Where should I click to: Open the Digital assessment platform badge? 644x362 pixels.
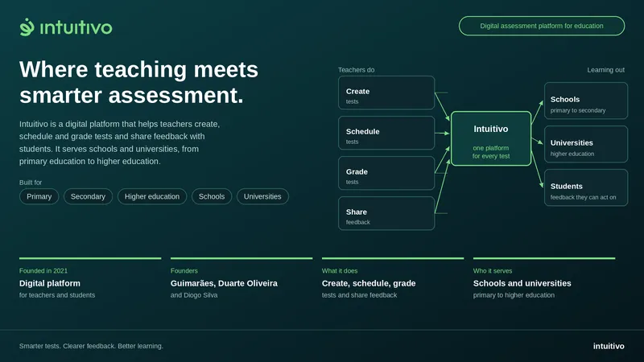(x=542, y=26)
